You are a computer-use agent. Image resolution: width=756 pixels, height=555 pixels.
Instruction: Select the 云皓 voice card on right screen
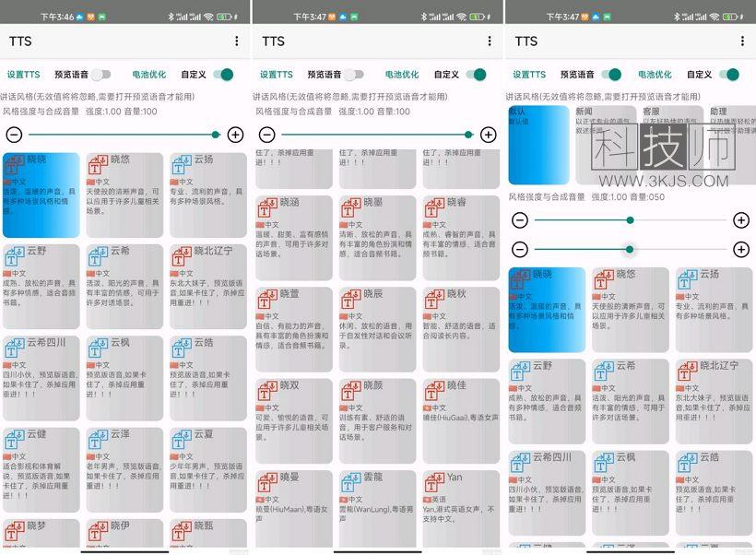(x=715, y=493)
